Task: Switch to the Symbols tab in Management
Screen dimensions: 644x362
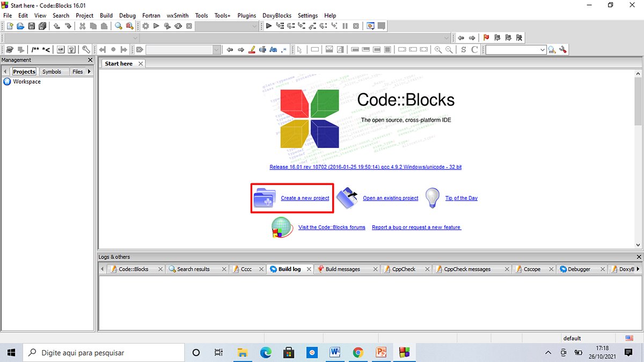Action: coord(53,71)
